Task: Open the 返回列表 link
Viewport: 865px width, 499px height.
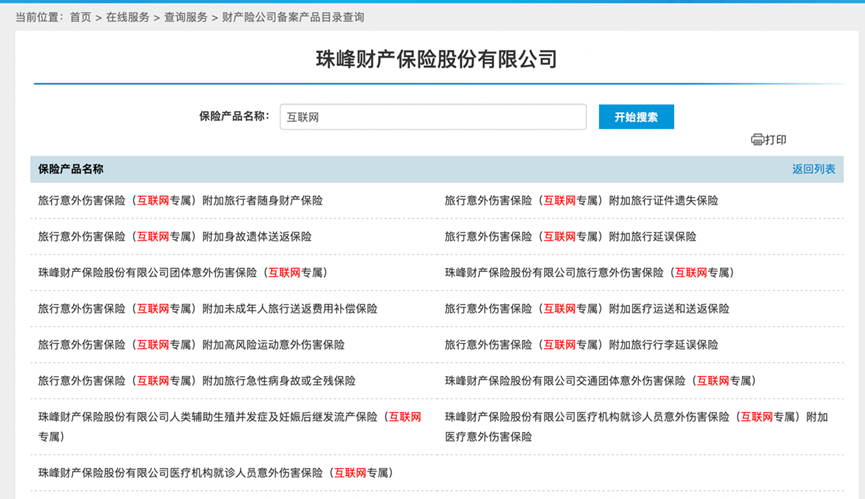Action: pyautogui.click(x=814, y=169)
